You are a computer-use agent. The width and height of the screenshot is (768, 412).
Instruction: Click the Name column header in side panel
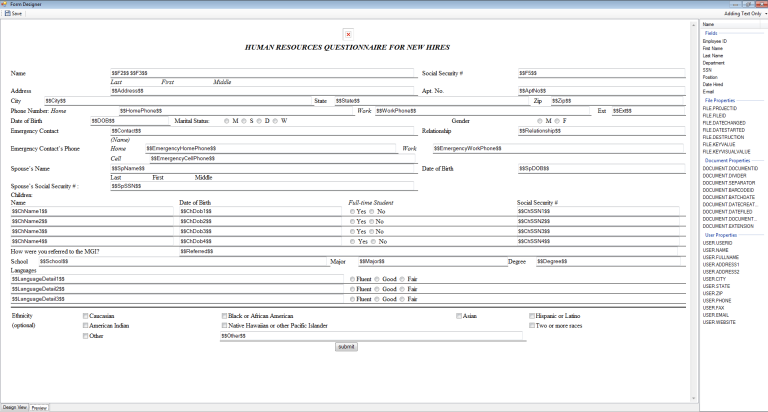[709, 24]
